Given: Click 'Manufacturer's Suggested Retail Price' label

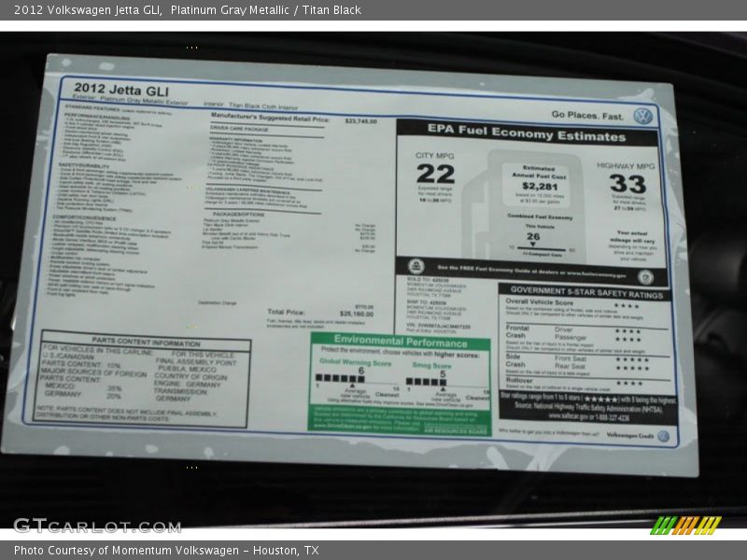Looking at the screenshot, I should 270,118.
